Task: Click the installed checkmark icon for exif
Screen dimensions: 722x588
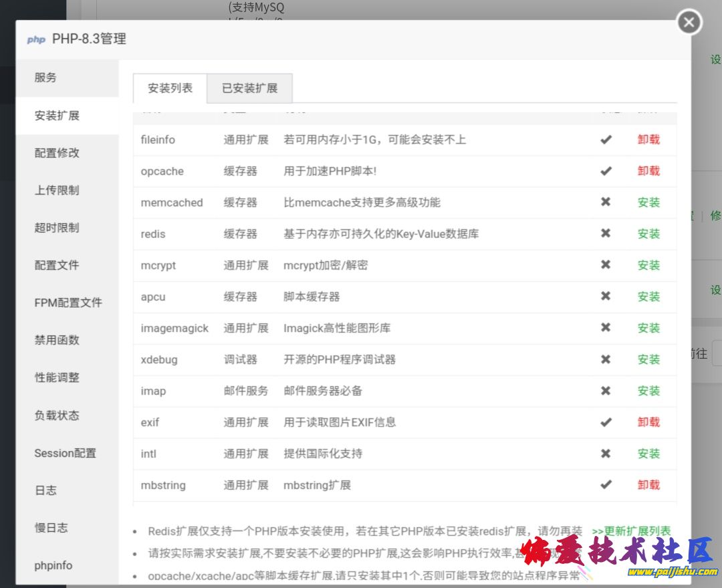Action: click(606, 422)
